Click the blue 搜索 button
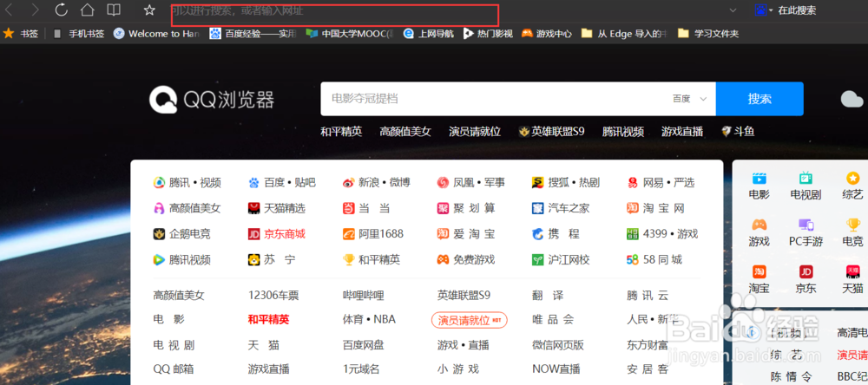 759,99
